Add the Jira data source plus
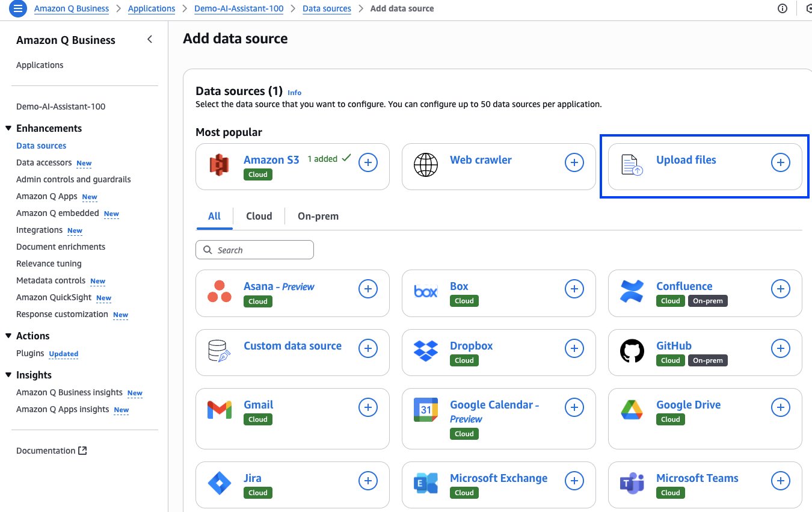Screen dimensions: 812x512 tap(368, 481)
